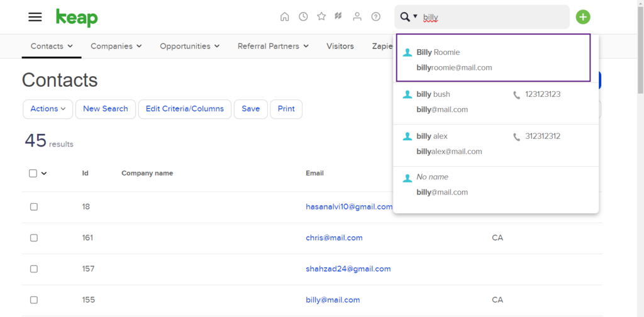
Task: Open the Referral Partners menu
Action: [x=273, y=46]
